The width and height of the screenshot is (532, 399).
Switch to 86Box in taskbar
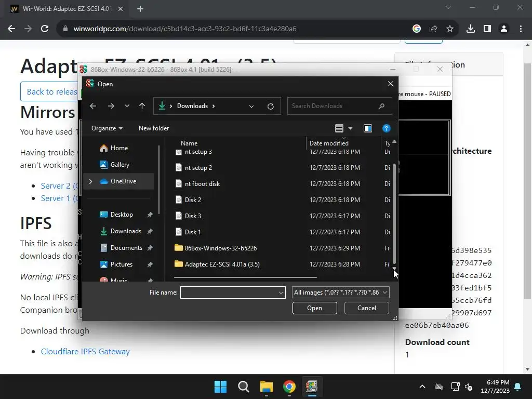pyautogui.click(x=312, y=387)
